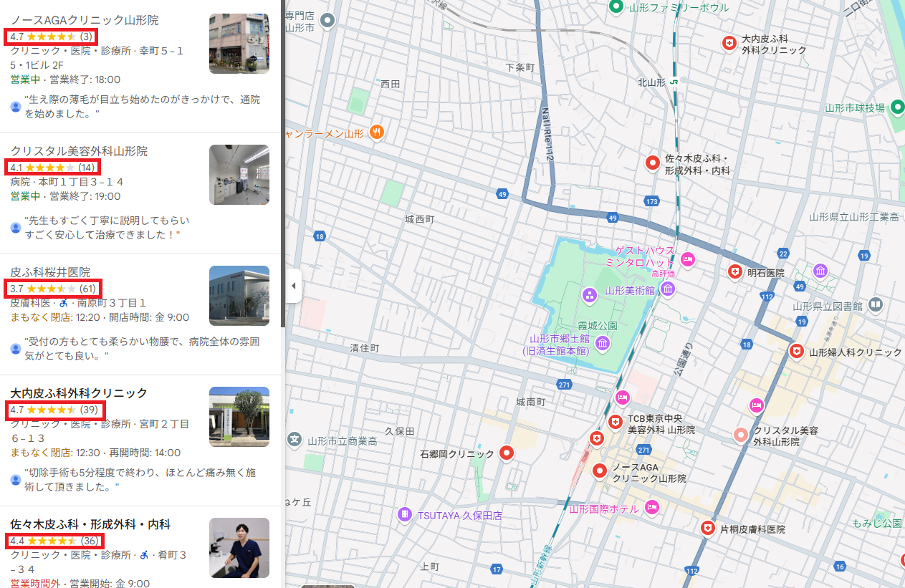This screenshot has height=588, width=905.
Task: Select ノースAGAクリニック山形院 red map pin
Action: pos(600,471)
